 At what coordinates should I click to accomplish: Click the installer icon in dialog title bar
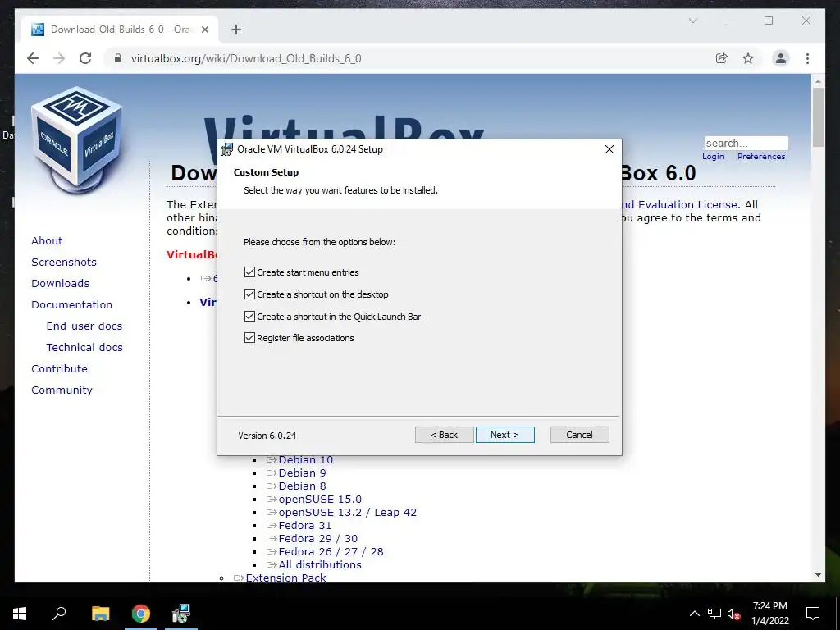coord(226,149)
